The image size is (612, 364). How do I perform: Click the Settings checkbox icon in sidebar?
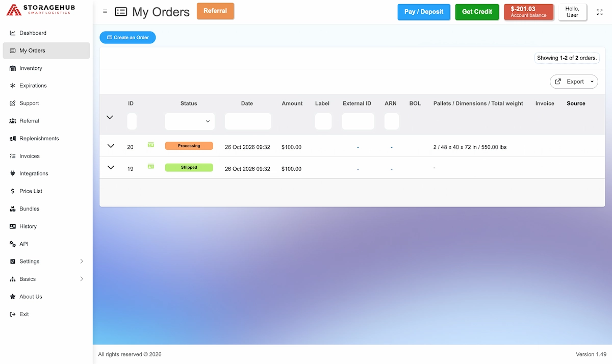(13, 262)
